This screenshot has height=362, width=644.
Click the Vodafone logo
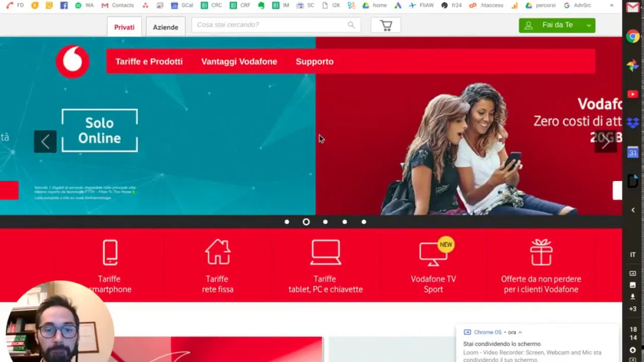(72, 61)
